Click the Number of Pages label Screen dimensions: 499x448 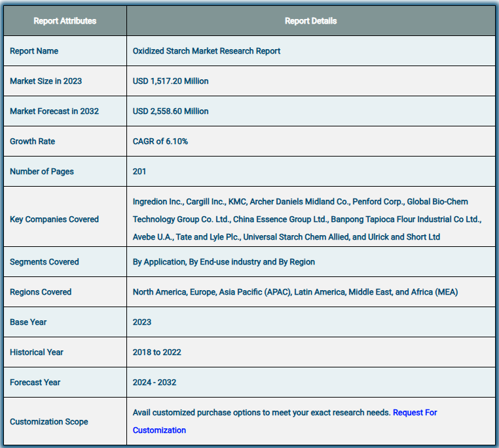(42, 172)
